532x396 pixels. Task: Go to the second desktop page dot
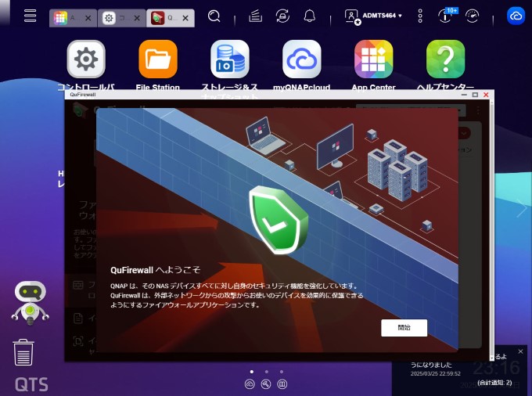tap(266, 372)
